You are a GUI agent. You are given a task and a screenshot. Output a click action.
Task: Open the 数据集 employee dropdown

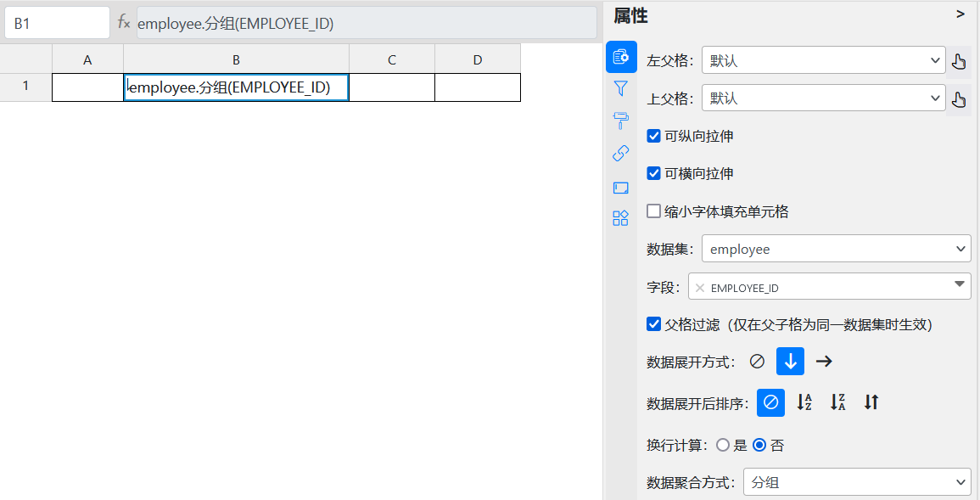pyautogui.click(x=837, y=250)
